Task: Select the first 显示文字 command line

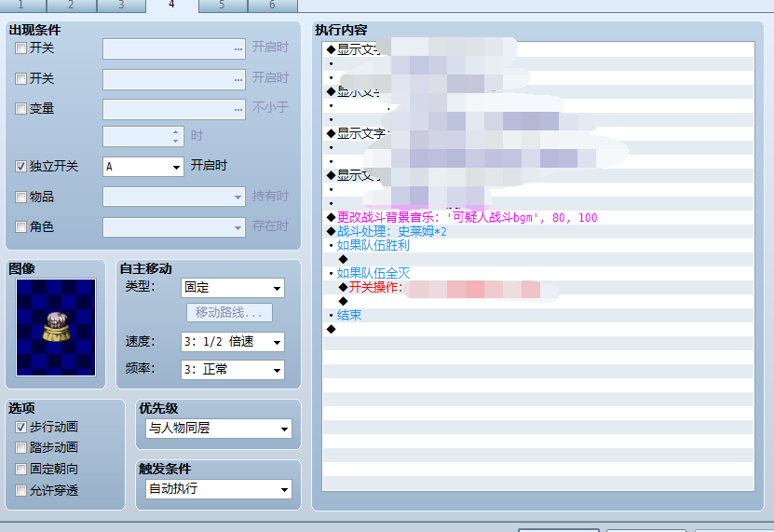Action: tap(538, 49)
